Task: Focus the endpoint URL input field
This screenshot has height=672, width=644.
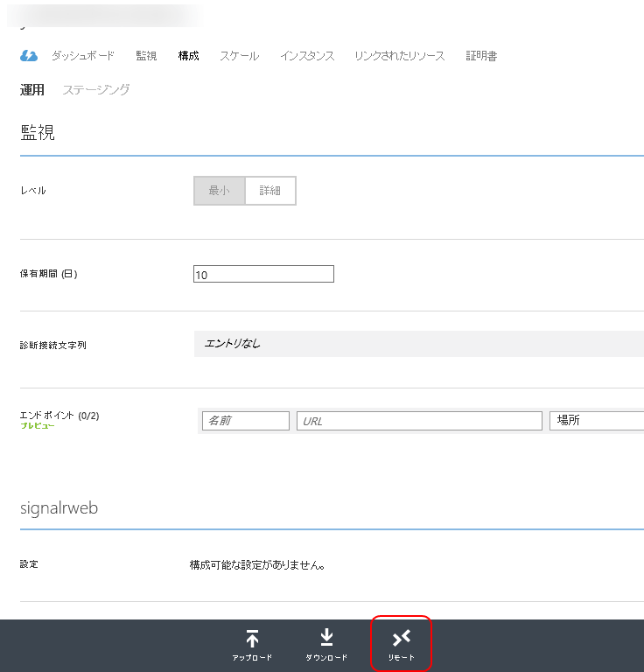Action: pyautogui.click(x=419, y=421)
